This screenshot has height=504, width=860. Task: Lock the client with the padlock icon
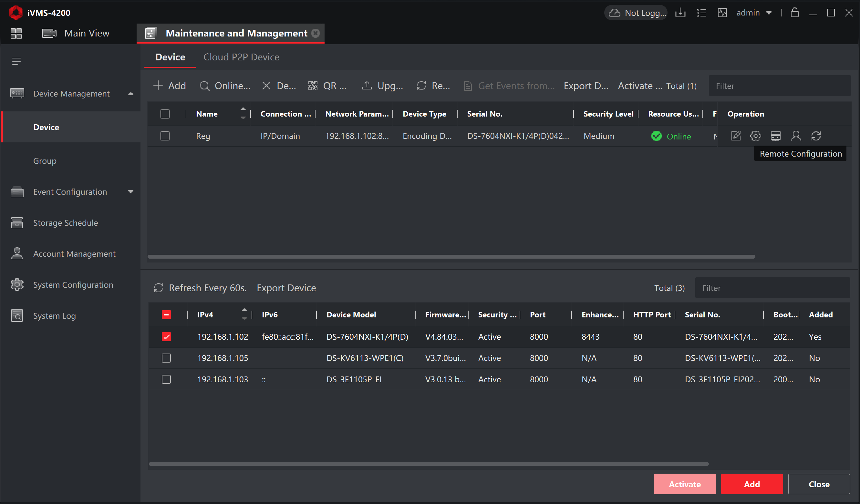794,13
